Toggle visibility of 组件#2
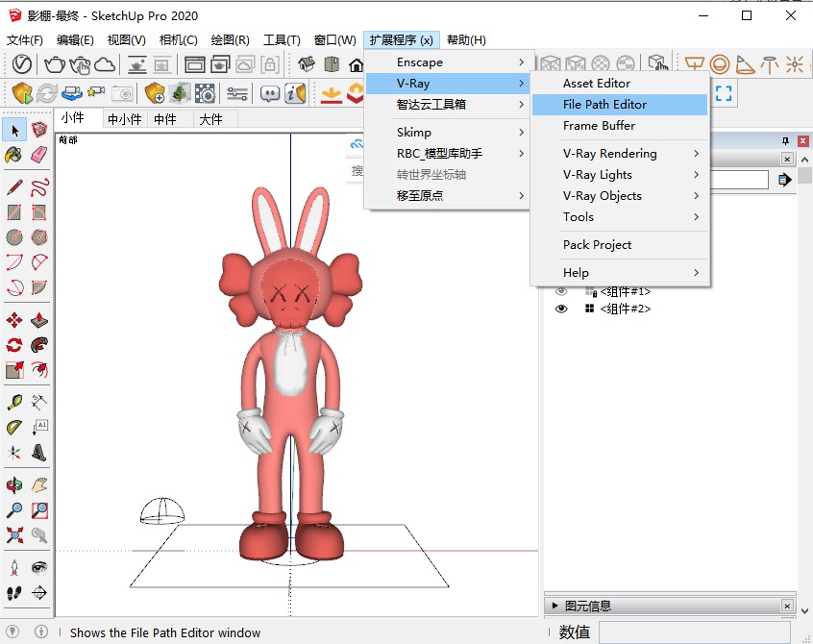This screenshot has height=644, width=813. [561, 310]
